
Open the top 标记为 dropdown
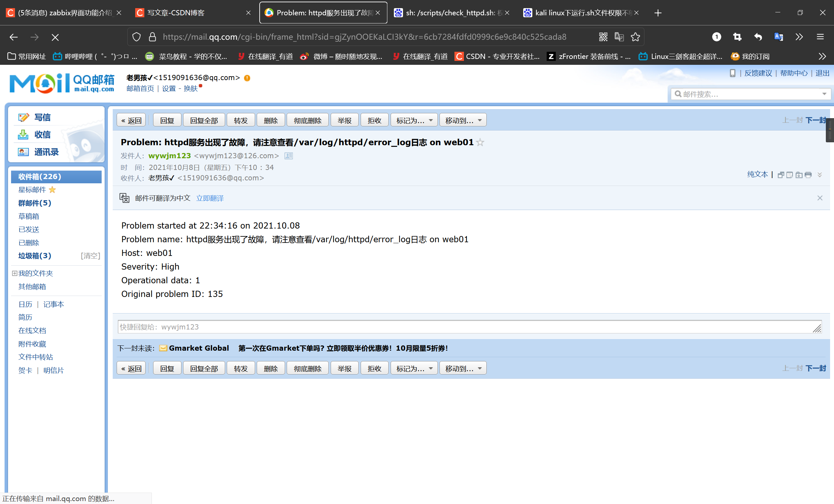[414, 120]
